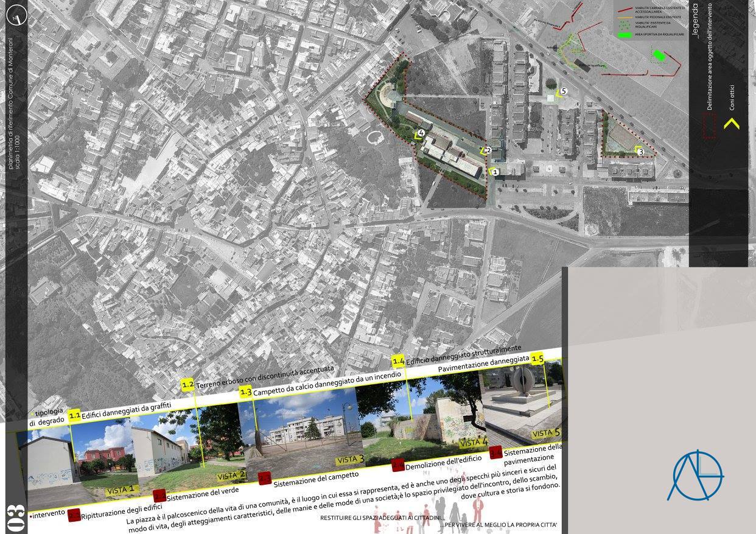
Task: Click the red square beside Demolizione dell'edificio
Action: pos(398,465)
